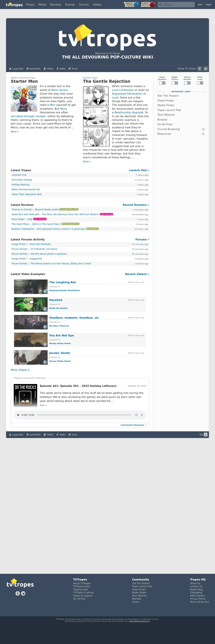This screenshot has width=215, height=644.
Task: Open Trope Finder sidebar link
Action: (165, 100)
